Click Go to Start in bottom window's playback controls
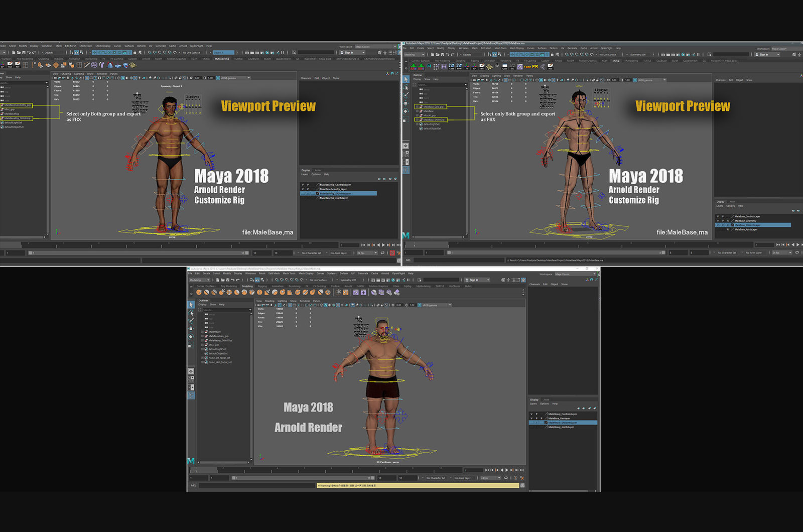Screen dimensions: 803x532 [487, 470]
